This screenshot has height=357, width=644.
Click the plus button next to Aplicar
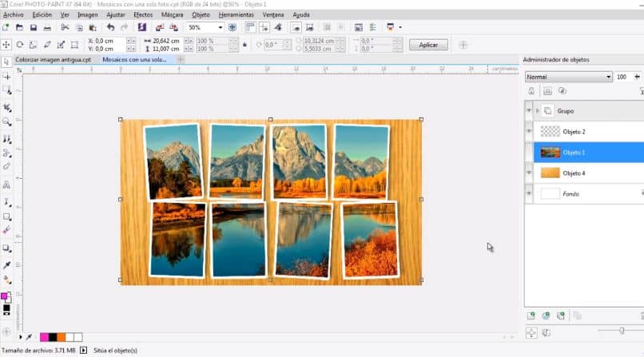(463, 45)
